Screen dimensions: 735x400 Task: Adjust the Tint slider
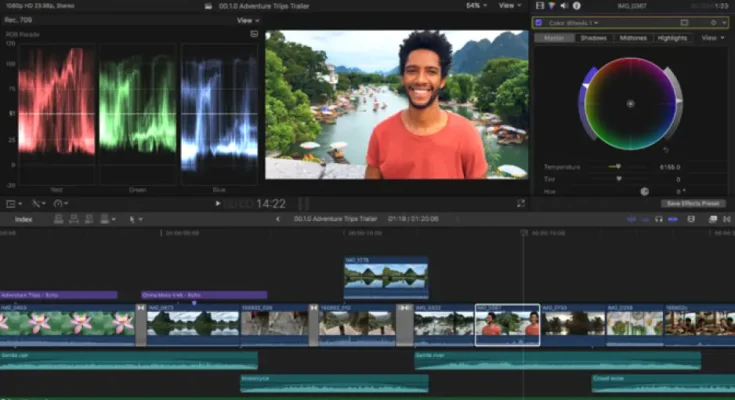(x=619, y=179)
